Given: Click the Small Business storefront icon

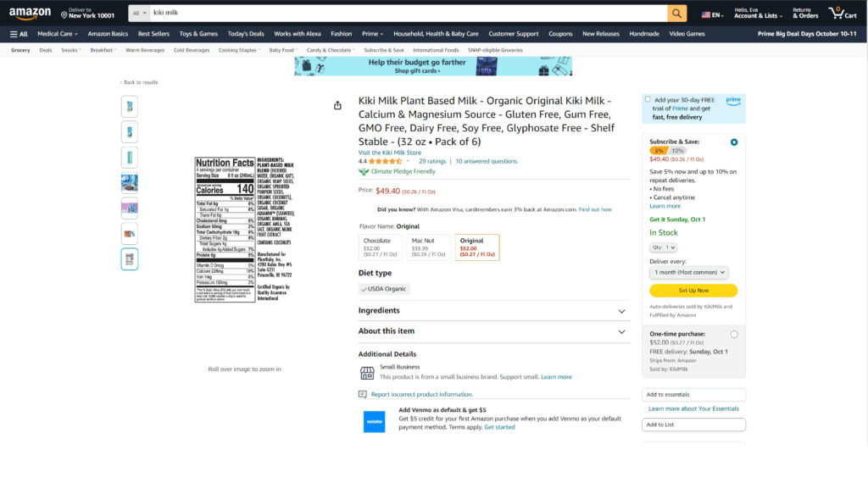Looking at the screenshot, I should point(367,373).
